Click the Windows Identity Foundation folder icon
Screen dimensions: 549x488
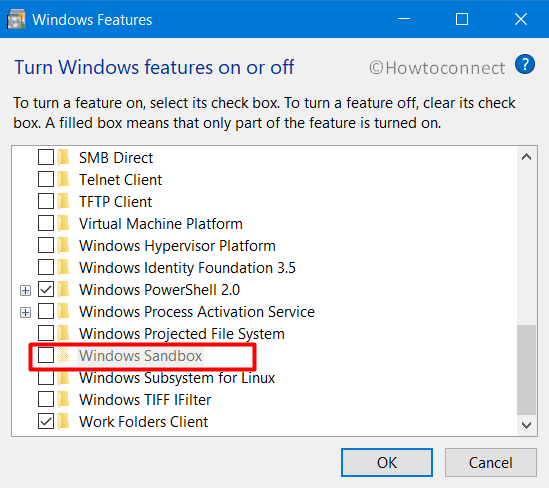(x=63, y=267)
